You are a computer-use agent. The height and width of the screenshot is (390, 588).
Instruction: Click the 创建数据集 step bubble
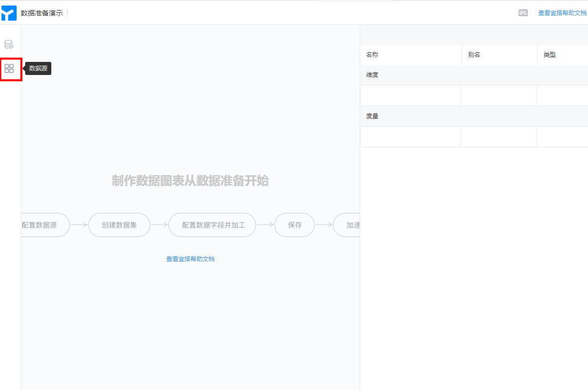click(x=119, y=225)
